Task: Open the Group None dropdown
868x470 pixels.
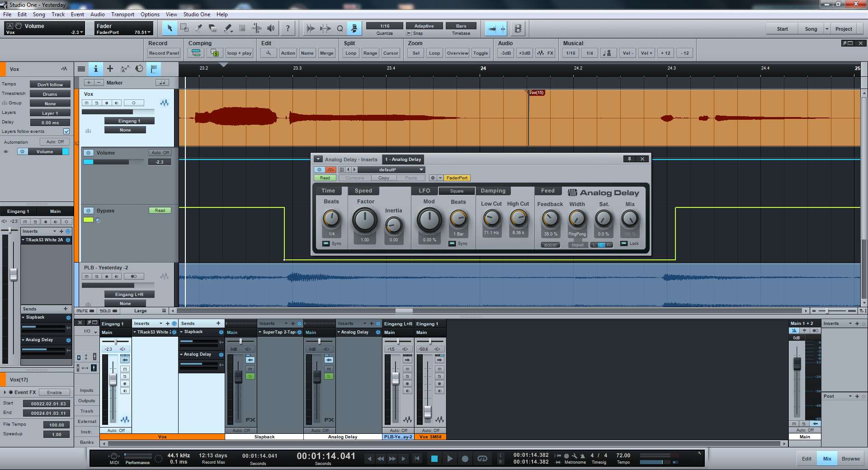Action: tap(50, 103)
